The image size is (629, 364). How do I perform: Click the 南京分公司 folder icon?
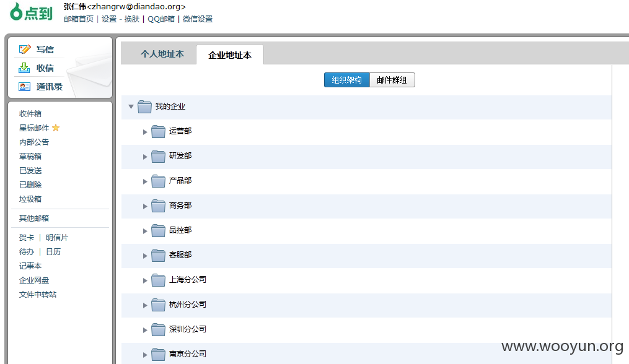(158, 354)
